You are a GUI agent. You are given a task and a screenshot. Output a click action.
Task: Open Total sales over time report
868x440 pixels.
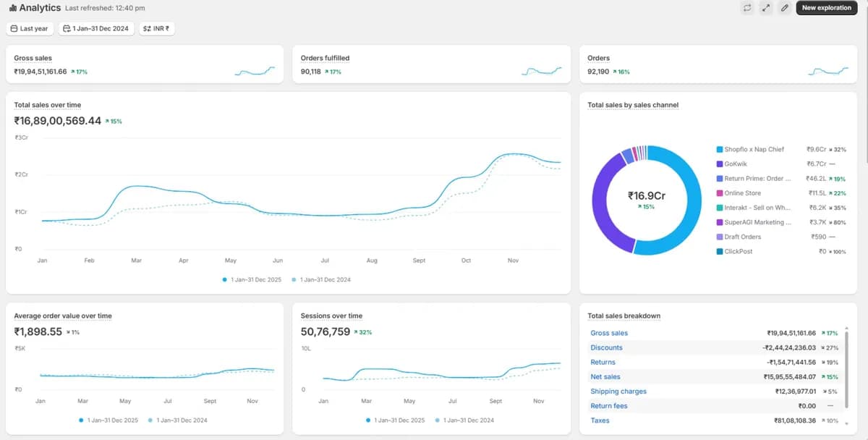[x=48, y=105]
